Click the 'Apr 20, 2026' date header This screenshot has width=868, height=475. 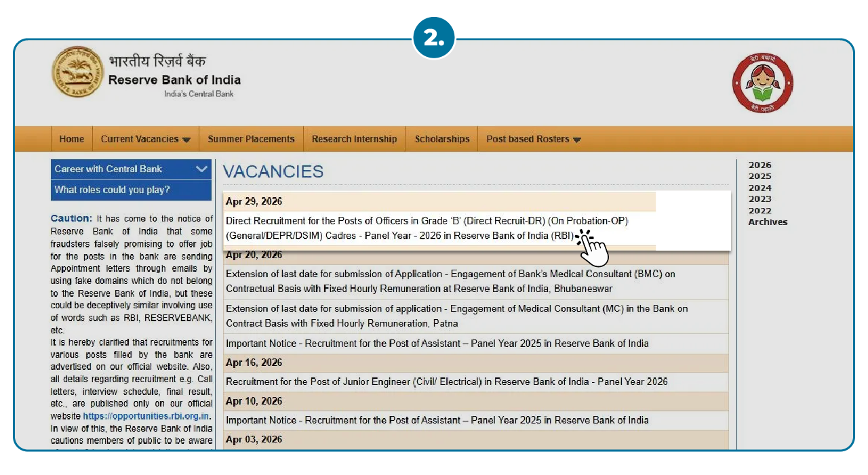pyautogui.click(x=254, y=255)
